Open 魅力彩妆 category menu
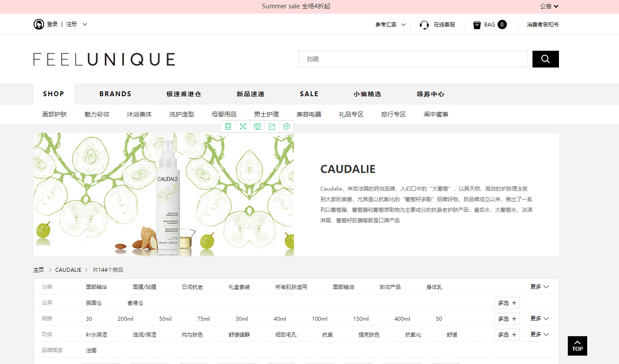Image resolution: width=619 pixels, height=364 pixels. pos(97,114)
